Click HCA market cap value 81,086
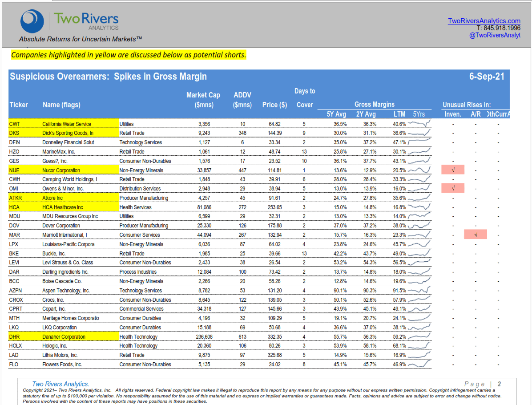Viewport: 532px width, 405px height. click(x=204, y=207)
